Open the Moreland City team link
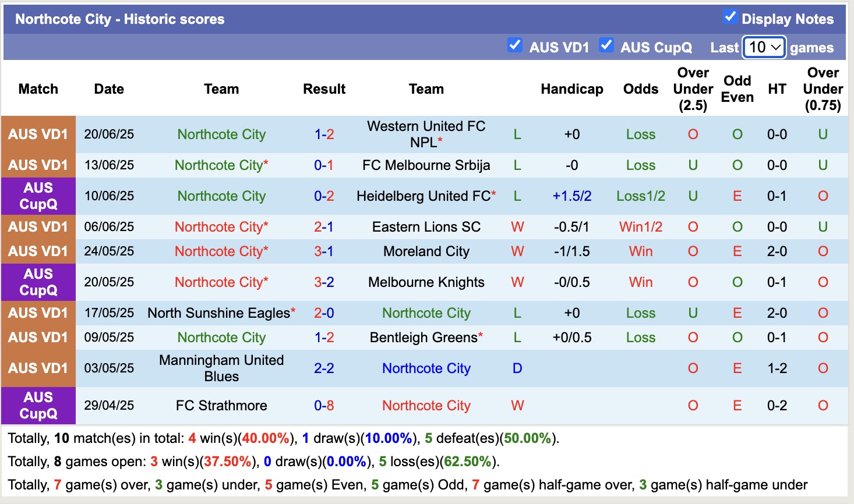854x504 pixels. 426,251
